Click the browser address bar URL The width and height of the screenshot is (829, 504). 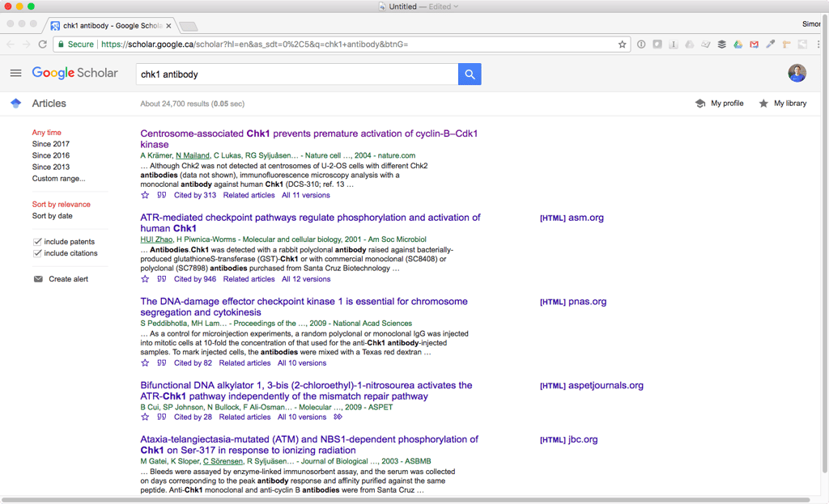pyautogui.click(x=255, y=44)
